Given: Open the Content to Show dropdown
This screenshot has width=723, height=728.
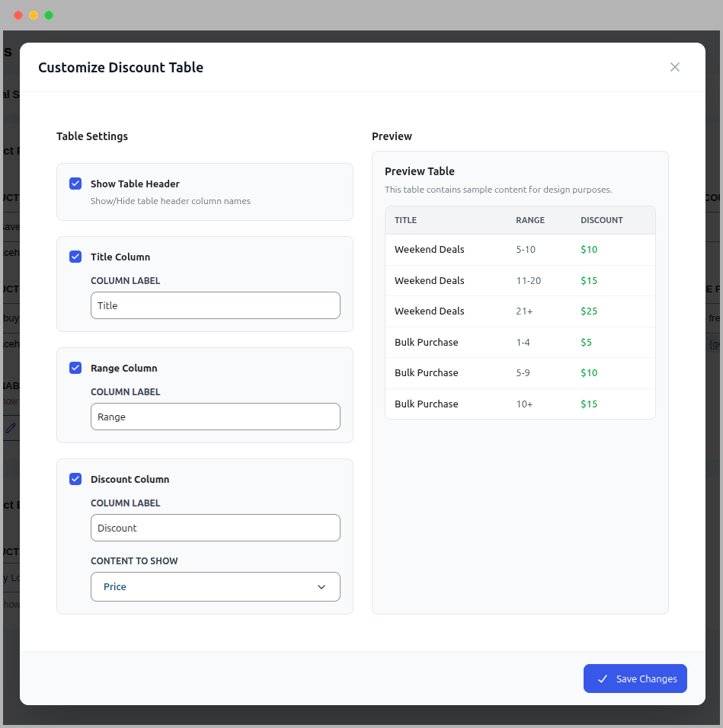Looking at the screenshot, I should point(215,586).
